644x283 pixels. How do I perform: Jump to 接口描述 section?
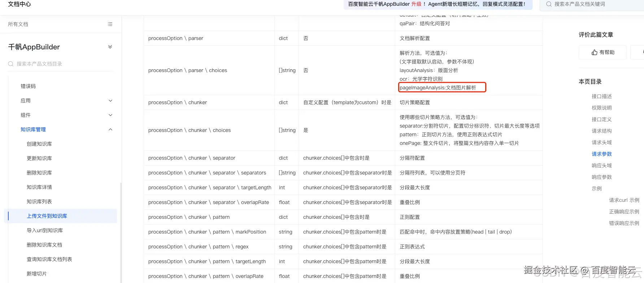coord(602,96)
